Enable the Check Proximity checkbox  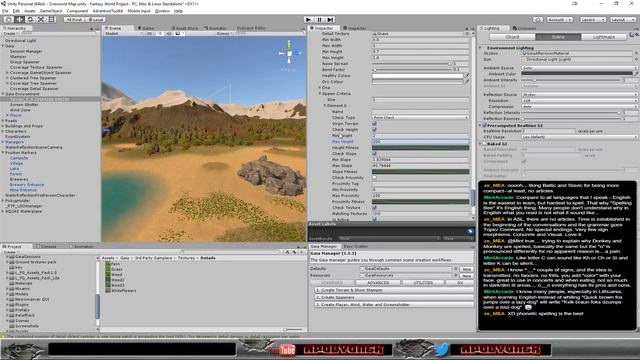click(374, 178)
